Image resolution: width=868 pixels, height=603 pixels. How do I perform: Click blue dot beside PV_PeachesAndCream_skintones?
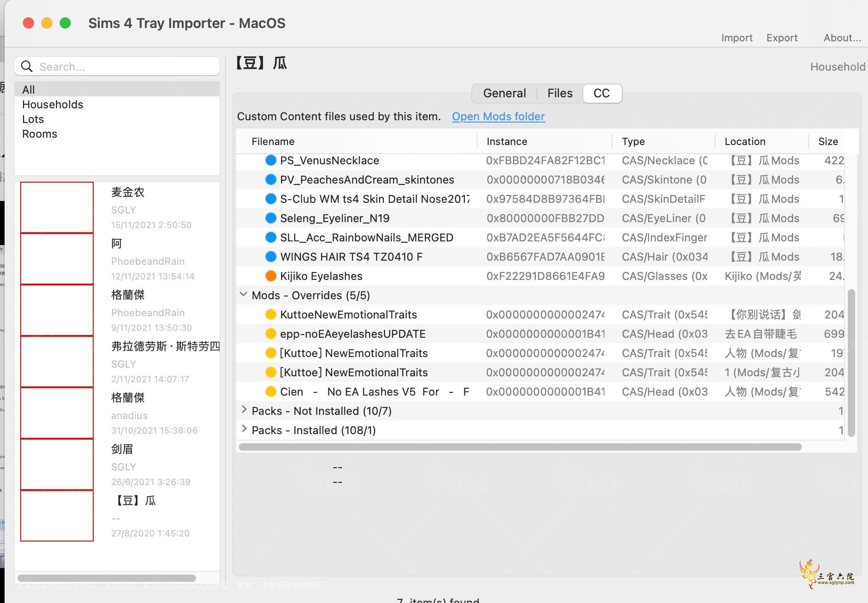271,179
